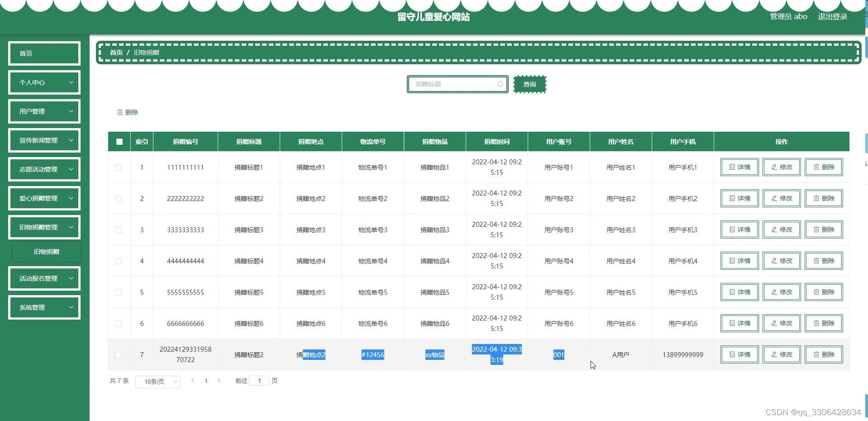Check the checkbox for row index 7
Screen dimensions: 868x421
[119, 355]
